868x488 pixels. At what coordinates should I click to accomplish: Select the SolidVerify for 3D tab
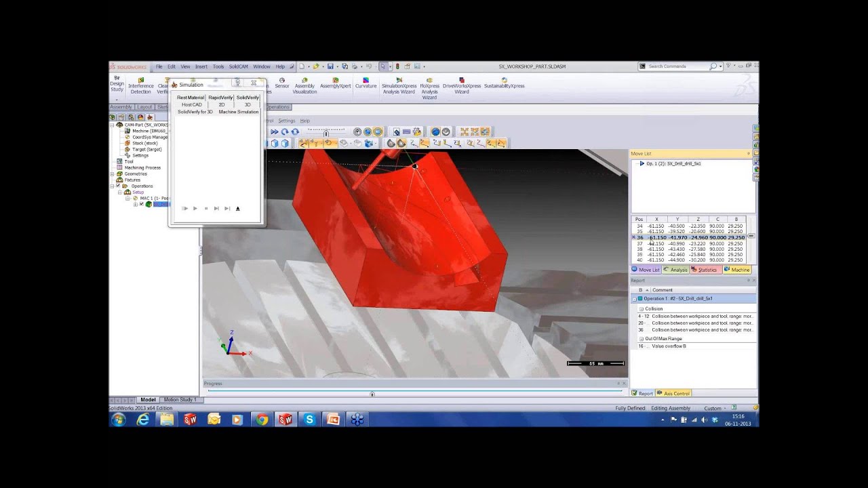[195, 112]
